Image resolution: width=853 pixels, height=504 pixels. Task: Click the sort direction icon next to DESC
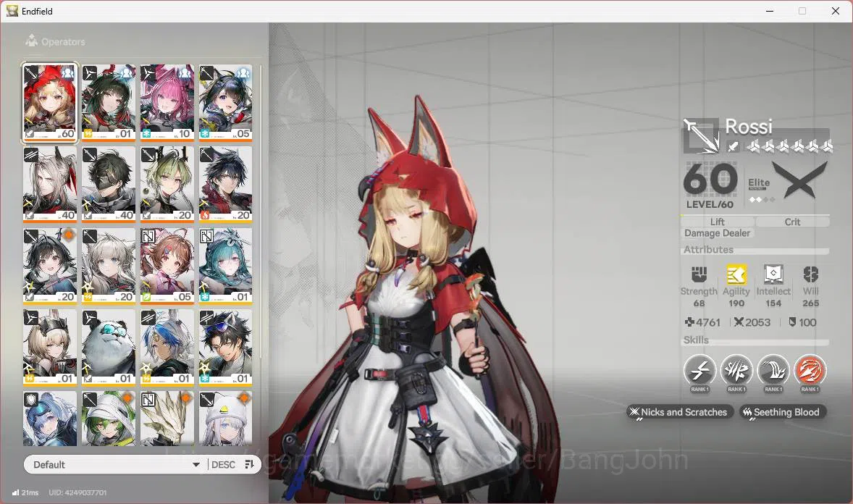(x=250, y=464)
